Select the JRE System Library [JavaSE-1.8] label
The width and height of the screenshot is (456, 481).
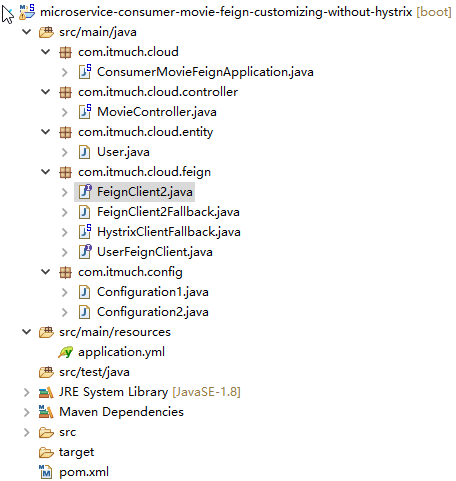click(150, 392)
